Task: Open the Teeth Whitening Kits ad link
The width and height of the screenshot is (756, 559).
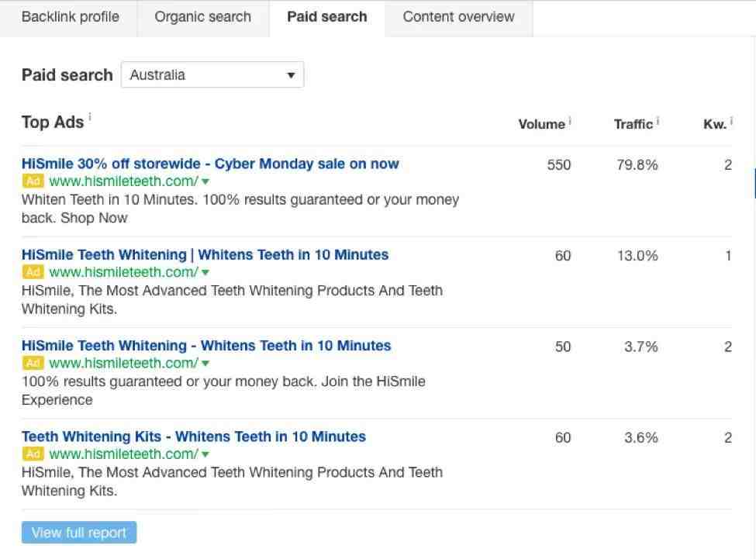Action: (x=194, y=437)
